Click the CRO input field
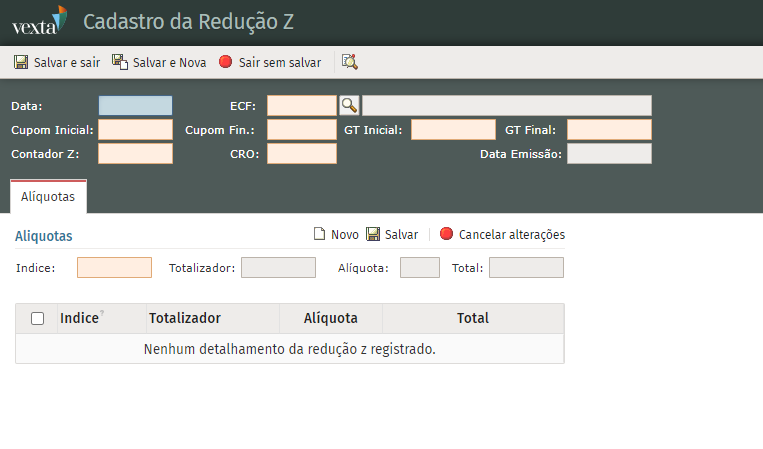 [x=302, y=154]
